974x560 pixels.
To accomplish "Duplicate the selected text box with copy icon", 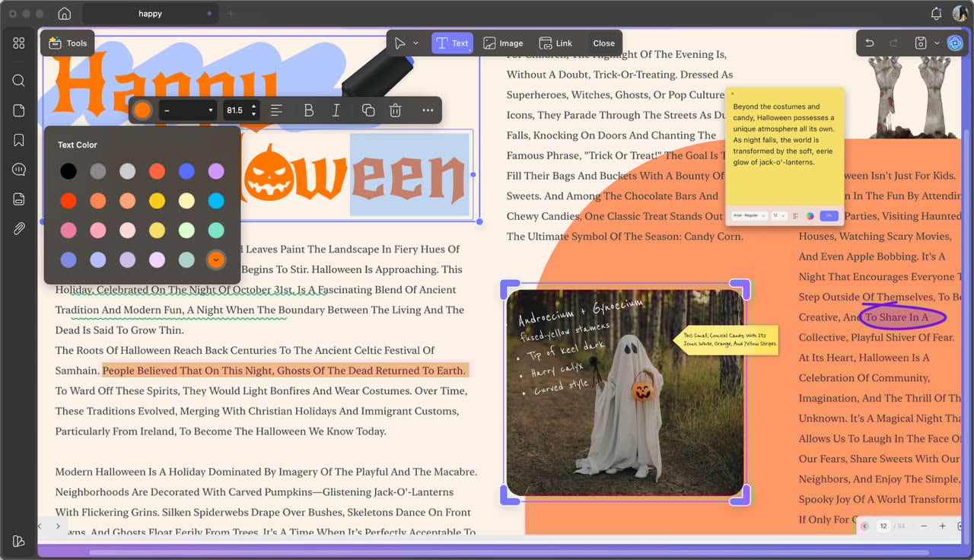I will tap(368, 110).
